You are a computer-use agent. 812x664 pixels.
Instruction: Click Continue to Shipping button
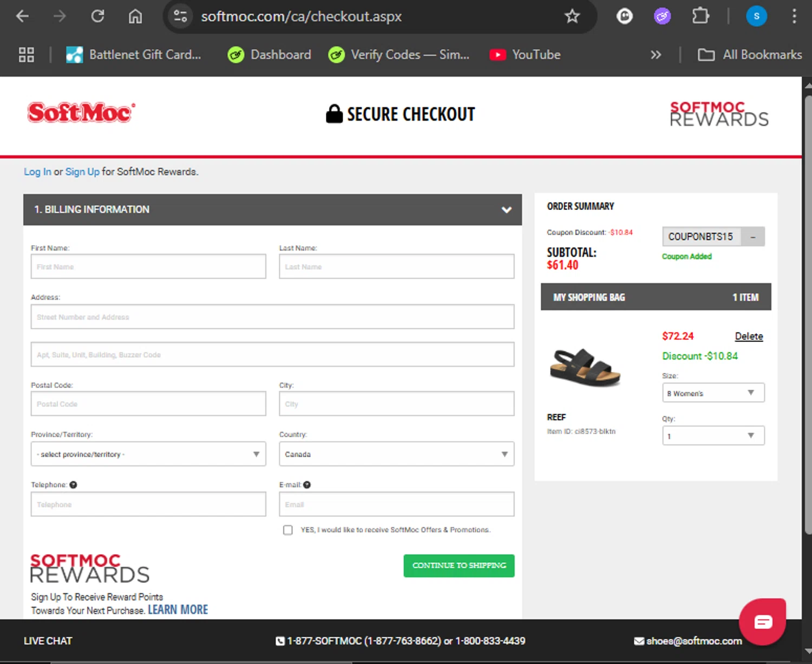coord(459,566)
